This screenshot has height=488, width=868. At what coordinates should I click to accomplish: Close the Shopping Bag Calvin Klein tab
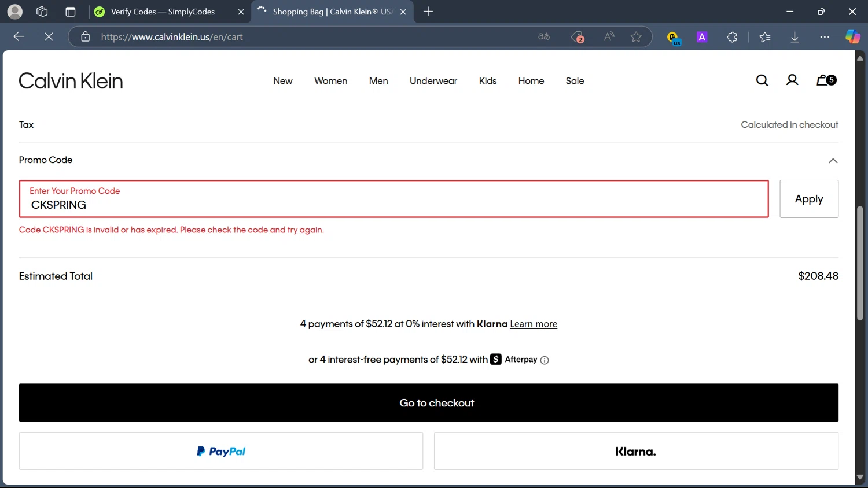pos(403,12)
